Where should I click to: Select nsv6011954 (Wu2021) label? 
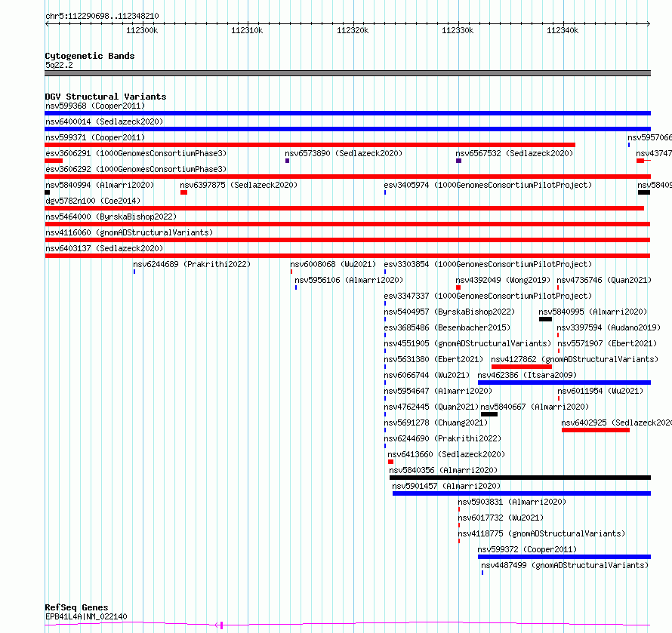pyautogui.click(x=600, y=391)
